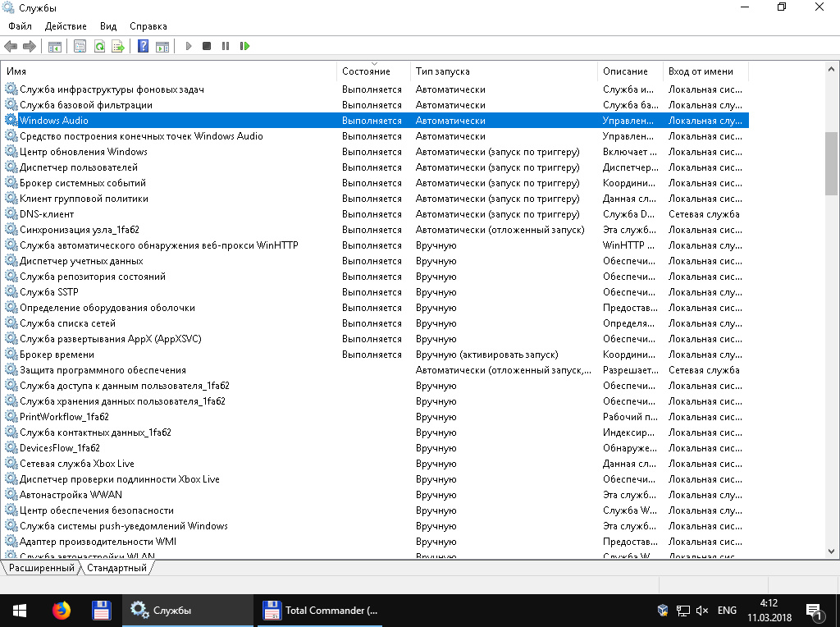Open the Справка menu
The width and height of the screenshot is (840, 627).
tap(148, 26)
